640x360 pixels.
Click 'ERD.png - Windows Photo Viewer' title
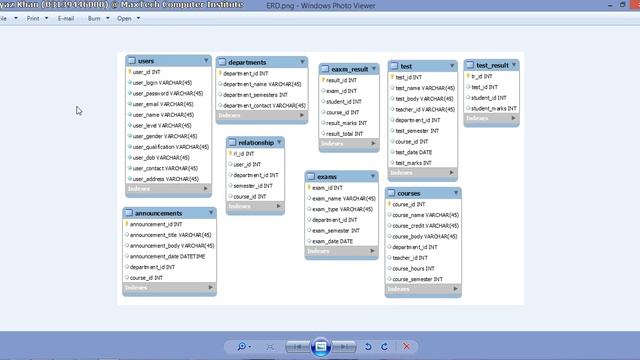click(x=320, y=6)
